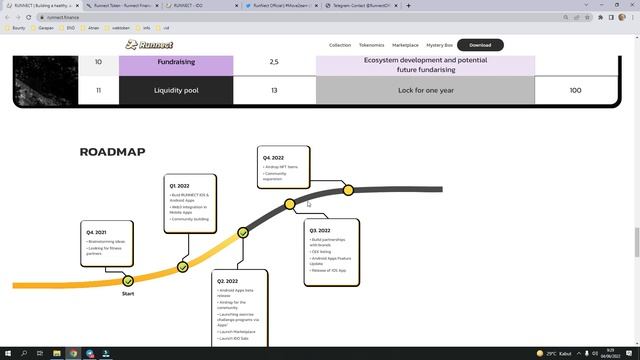Open Windows taskbar search
Image resolution: width=640 pixels, height=360 pixels.
click(24, 353)
